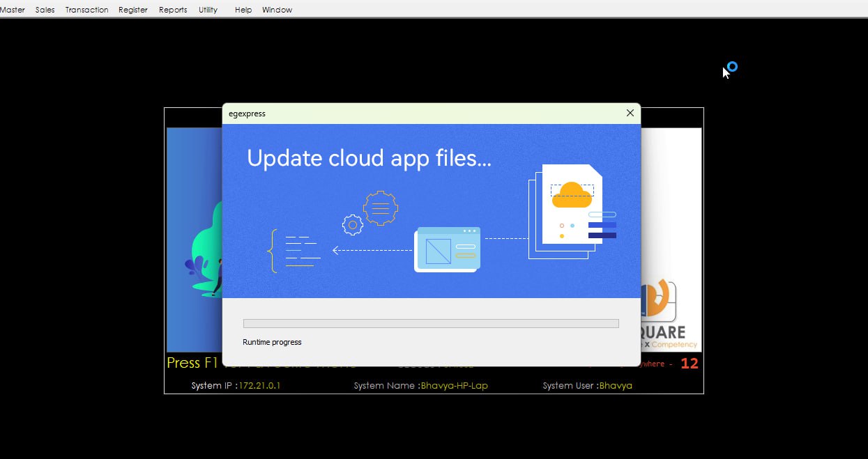Open the Reports menu
The image size is (868, 459).
click(x=173, y=10)
